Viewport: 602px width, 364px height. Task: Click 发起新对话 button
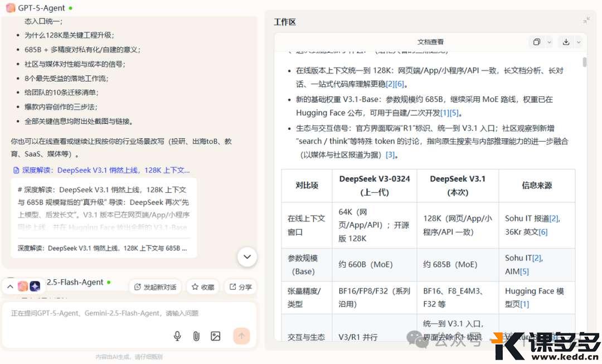coord(156,287)
